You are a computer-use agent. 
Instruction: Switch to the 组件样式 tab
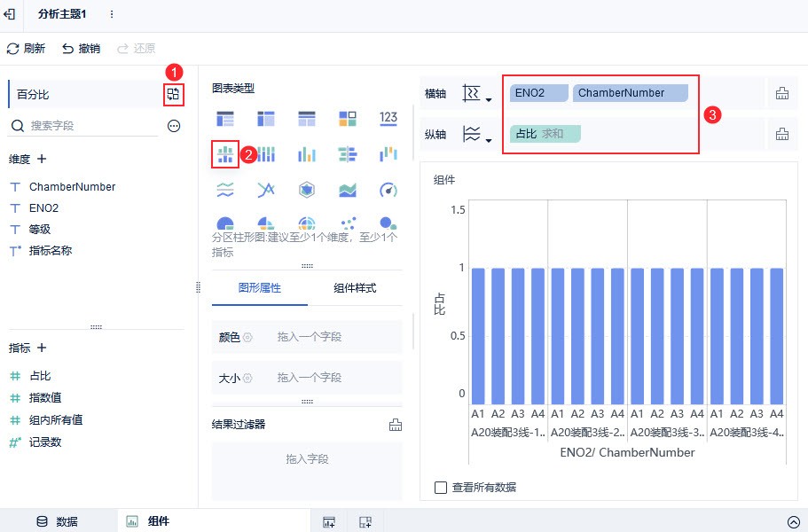coord(355,288)
